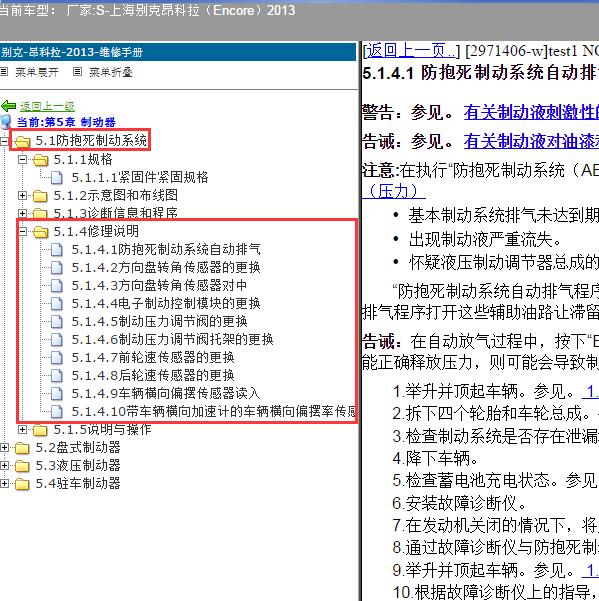Click the 返回上一页 link in content pane
The width and height of the screenshot is (599, 601).
411,51
